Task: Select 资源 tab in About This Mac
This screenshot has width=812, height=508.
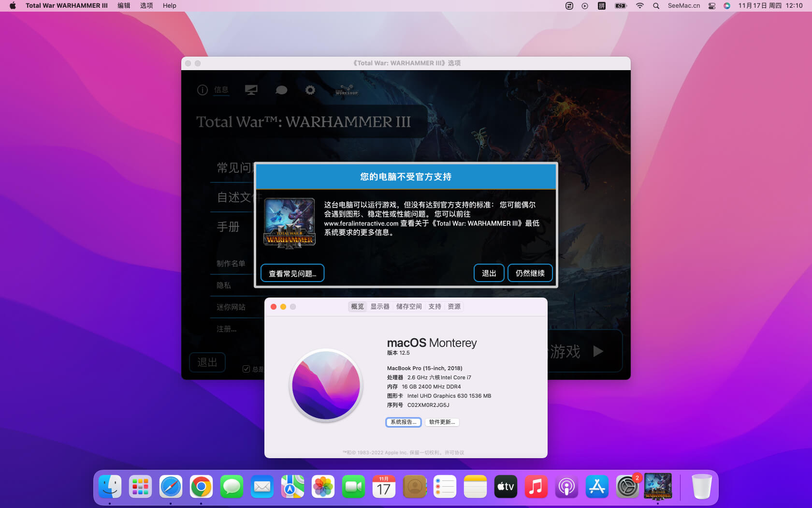Action: (x=454, y=307)
